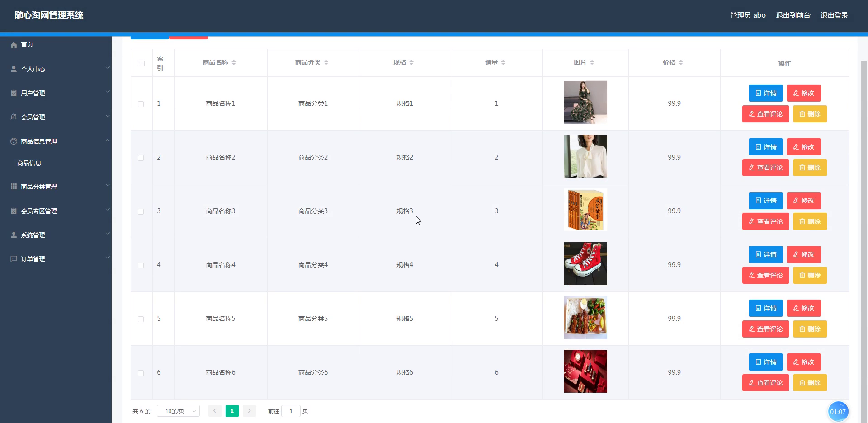
Task: Go to previous page arrow
Action: click(x=215, y=411)
